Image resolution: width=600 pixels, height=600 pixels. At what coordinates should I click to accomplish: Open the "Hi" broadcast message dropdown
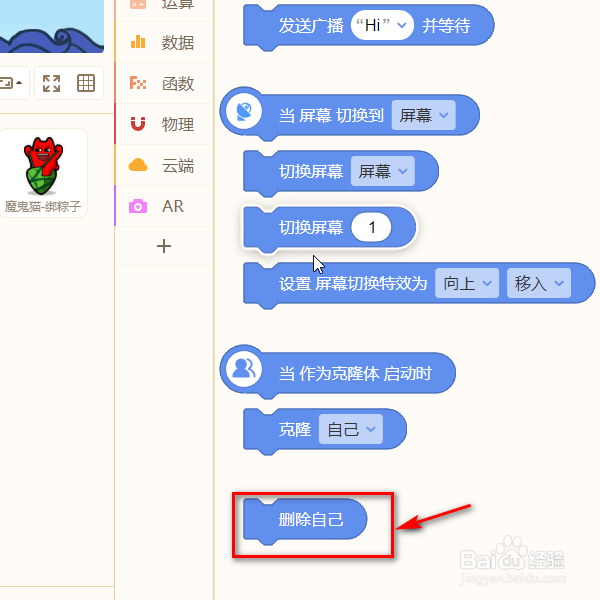(x=382, y=25)
